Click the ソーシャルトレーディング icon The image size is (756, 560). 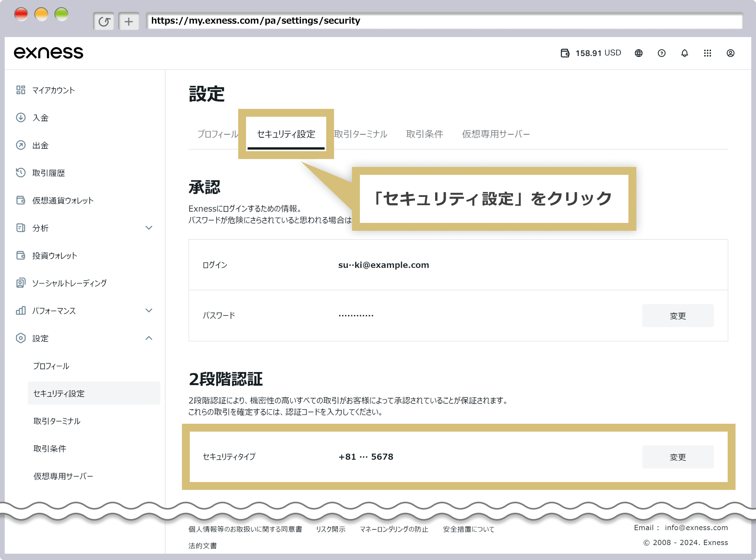pos(21,283)
